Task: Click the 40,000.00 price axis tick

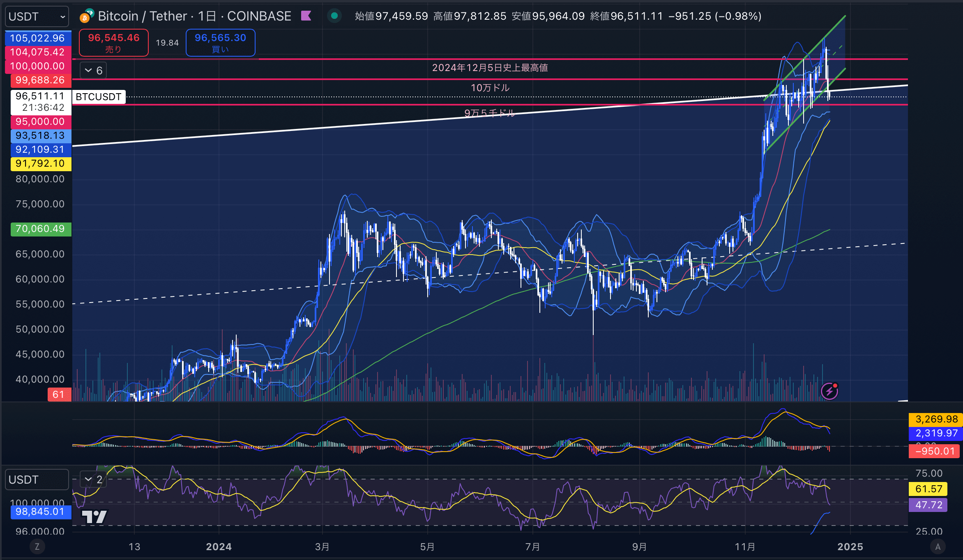Action: [40, 379]
